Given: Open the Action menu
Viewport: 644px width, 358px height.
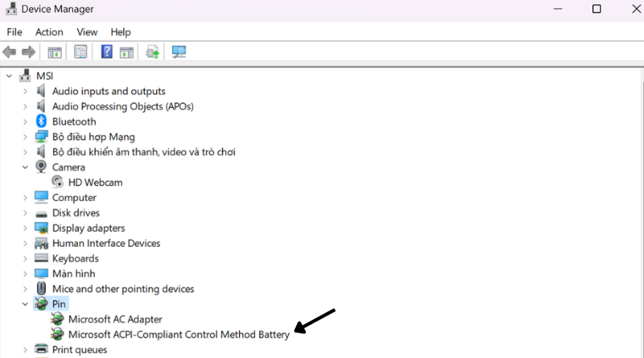Looking at the screenshot, I should (x=49, y=32).
